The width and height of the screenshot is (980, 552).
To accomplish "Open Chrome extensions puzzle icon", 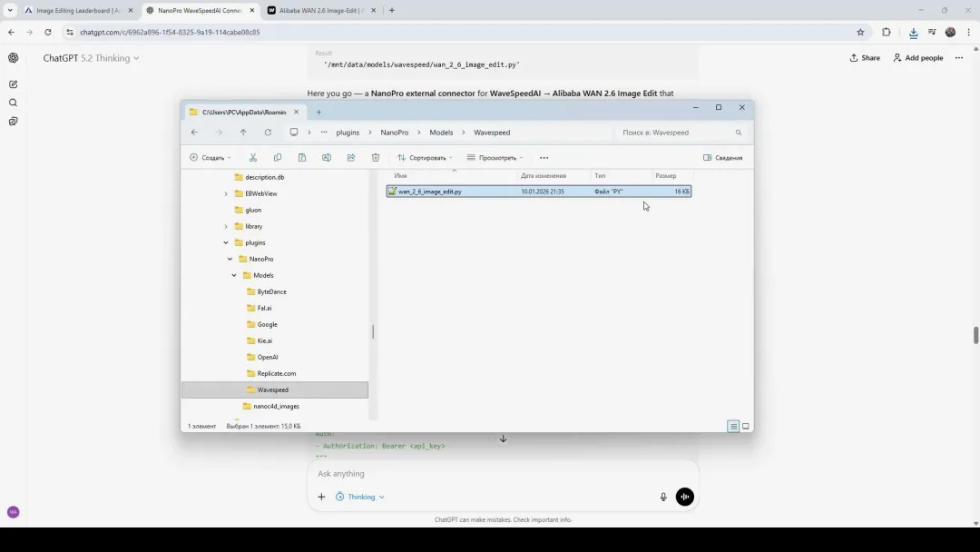I will 887,32.
